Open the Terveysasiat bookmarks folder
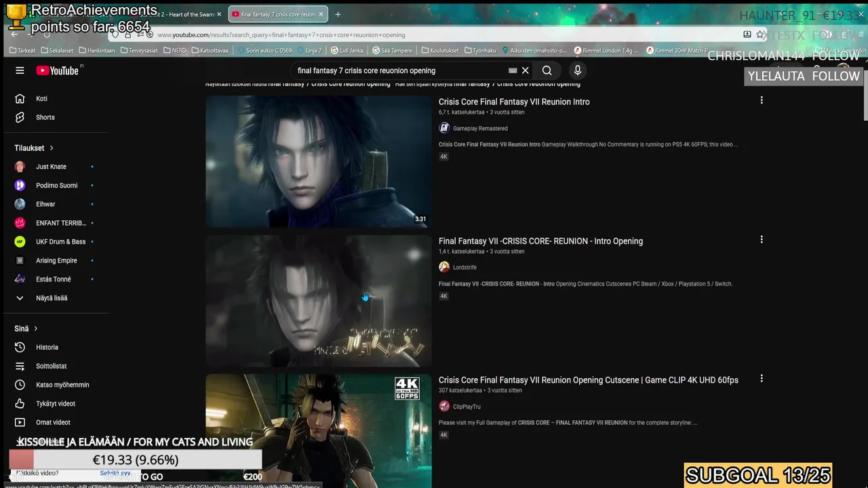 click(x=138, y=50)
